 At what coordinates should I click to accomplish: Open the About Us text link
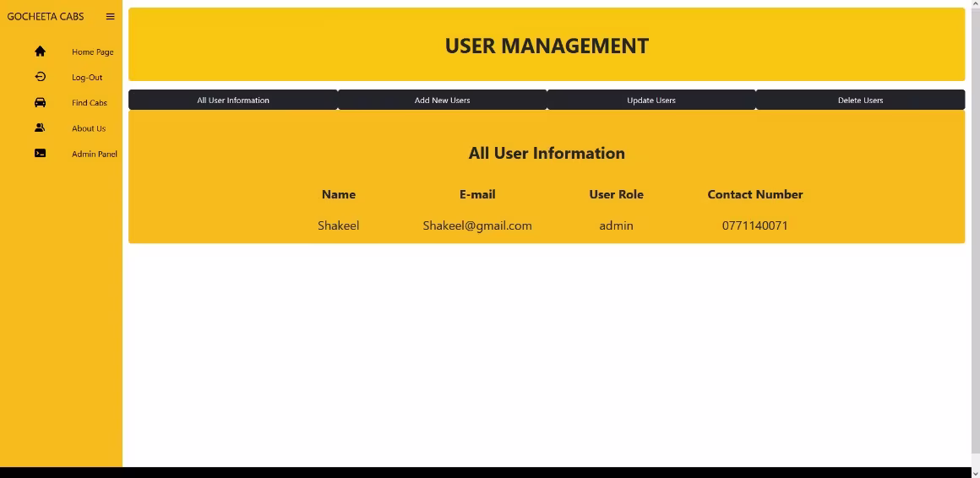(x=89, y=129)
